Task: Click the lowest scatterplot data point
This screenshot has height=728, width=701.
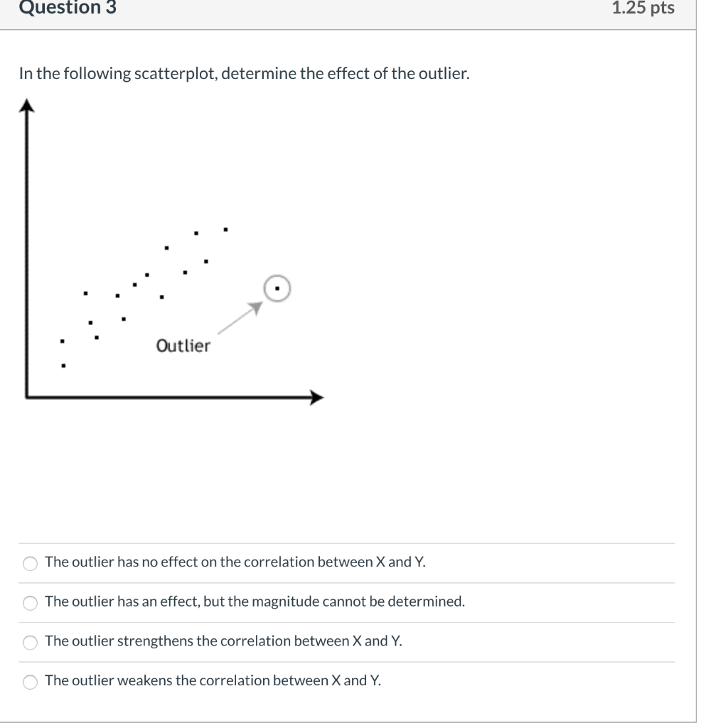Action: 63,365
